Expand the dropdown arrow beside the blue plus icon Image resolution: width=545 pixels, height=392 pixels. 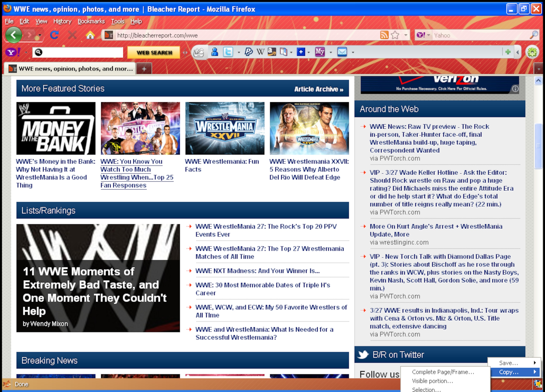(308, 52)
